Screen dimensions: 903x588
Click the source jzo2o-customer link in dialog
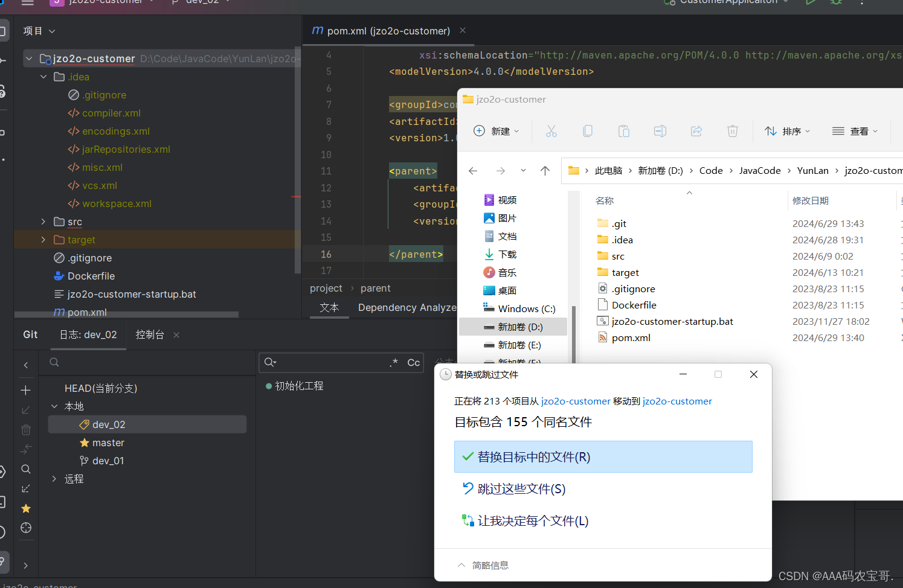click(576, 401)
